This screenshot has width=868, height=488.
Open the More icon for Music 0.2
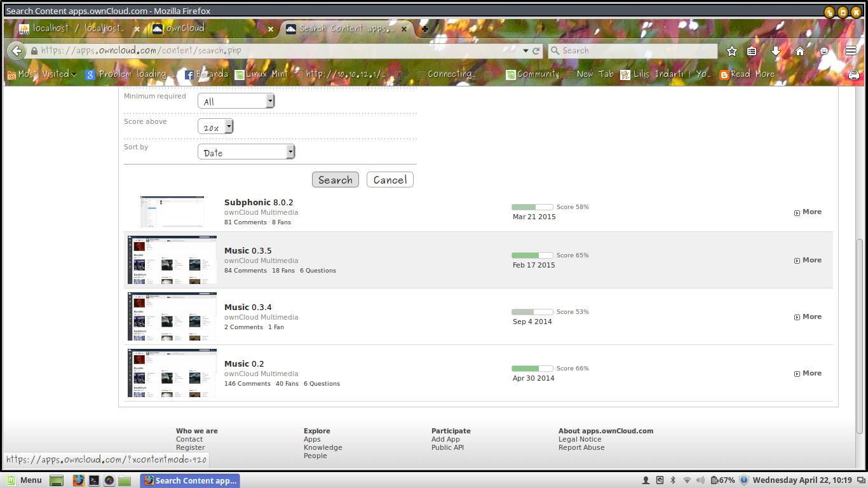click(797, 374)
